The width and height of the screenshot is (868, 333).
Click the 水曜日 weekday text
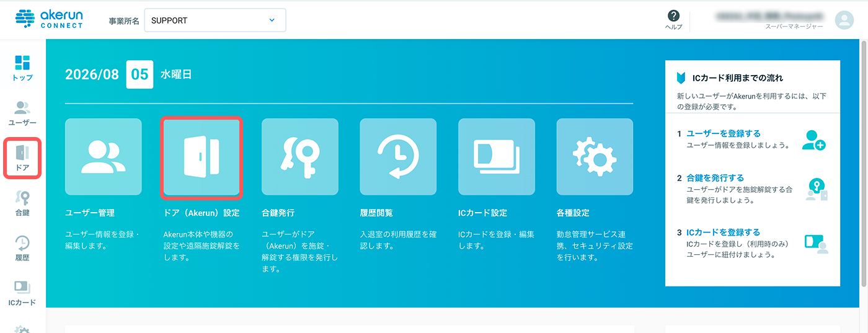(x=176, y=74)
